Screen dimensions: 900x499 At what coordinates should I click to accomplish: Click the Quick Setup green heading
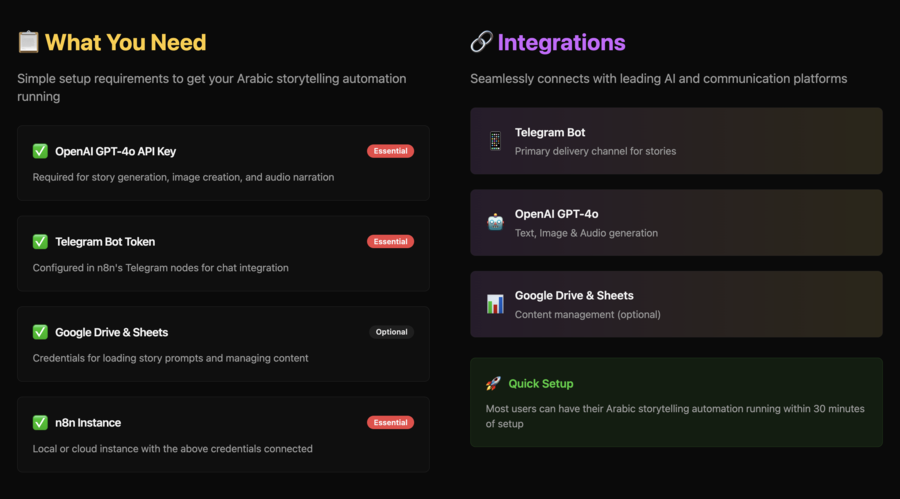(x=541, y=384)
